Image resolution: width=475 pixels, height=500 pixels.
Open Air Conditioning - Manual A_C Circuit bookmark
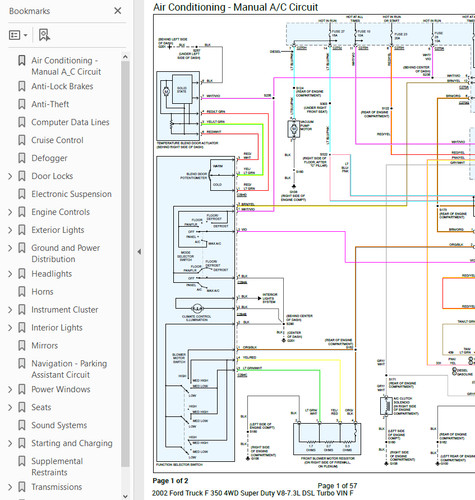66,66
